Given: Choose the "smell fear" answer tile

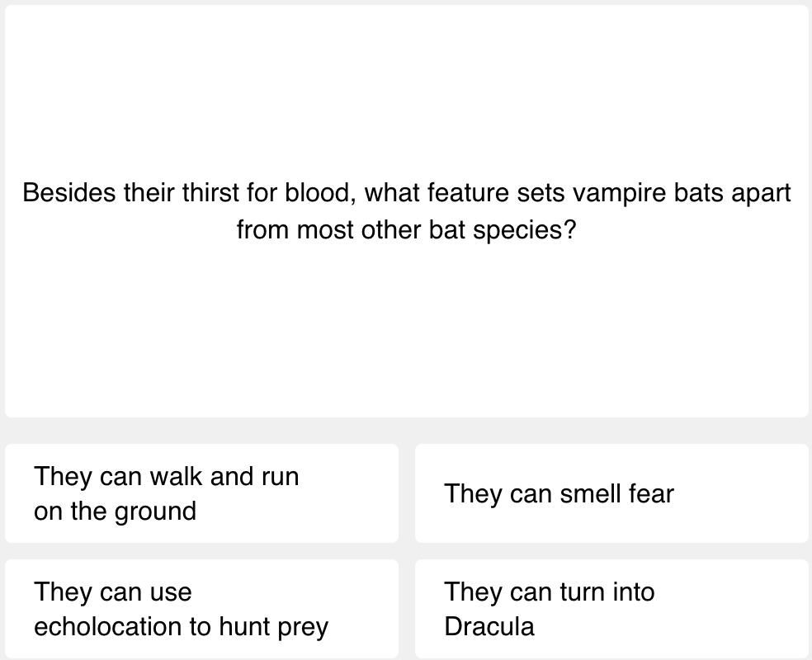Looking at the screenshot, I should coord(611,493).
